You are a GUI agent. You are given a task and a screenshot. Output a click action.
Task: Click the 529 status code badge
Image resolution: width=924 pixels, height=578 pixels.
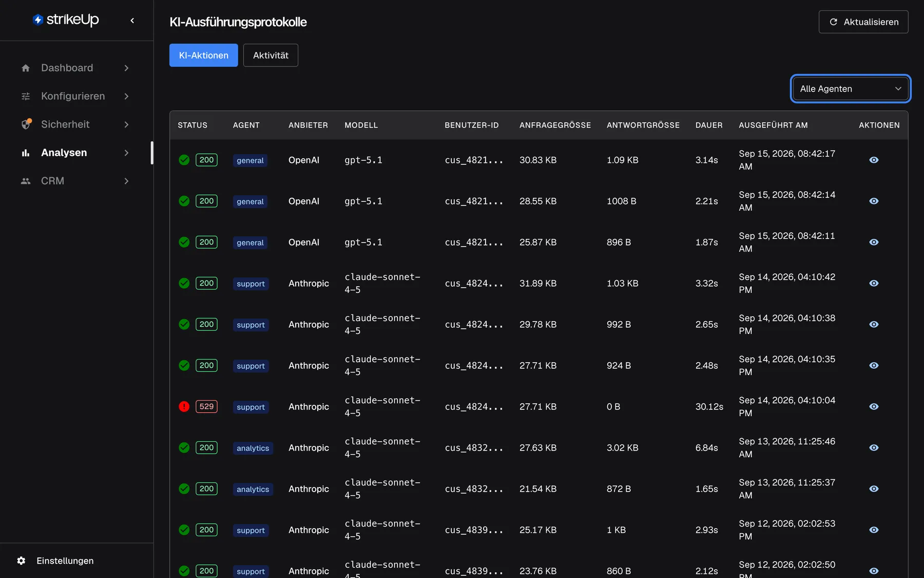coord(206,406)
